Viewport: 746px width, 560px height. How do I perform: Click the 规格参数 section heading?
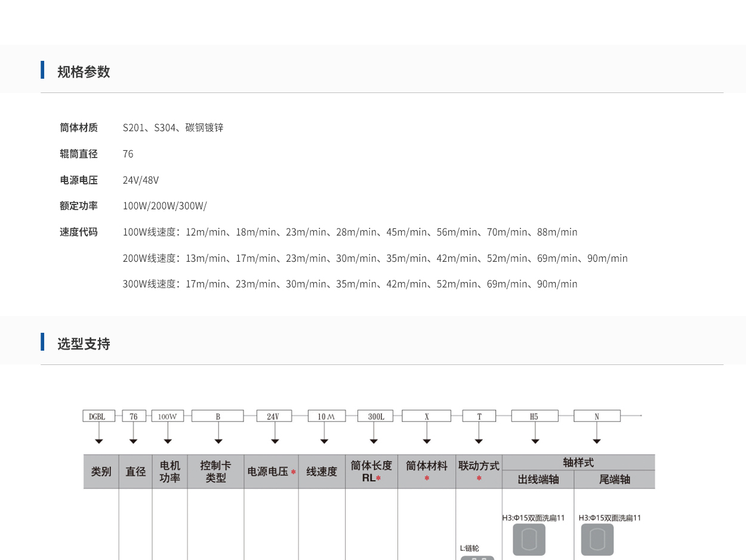coord(84,72)
